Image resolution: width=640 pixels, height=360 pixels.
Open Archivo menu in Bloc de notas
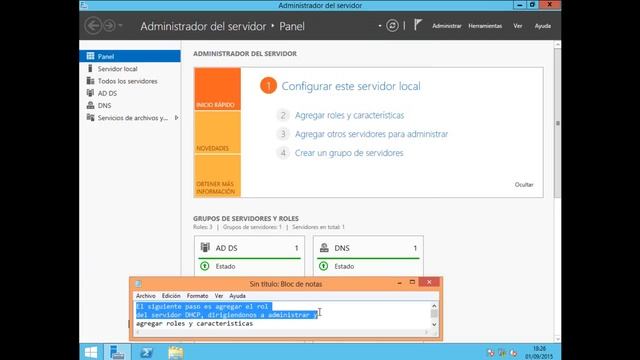[x=146, y=296]
